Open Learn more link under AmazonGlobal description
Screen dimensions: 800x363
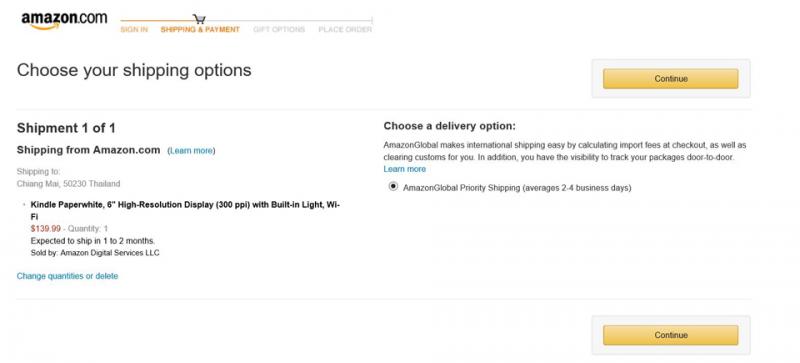pyautogui.click(x=405, y=169)
